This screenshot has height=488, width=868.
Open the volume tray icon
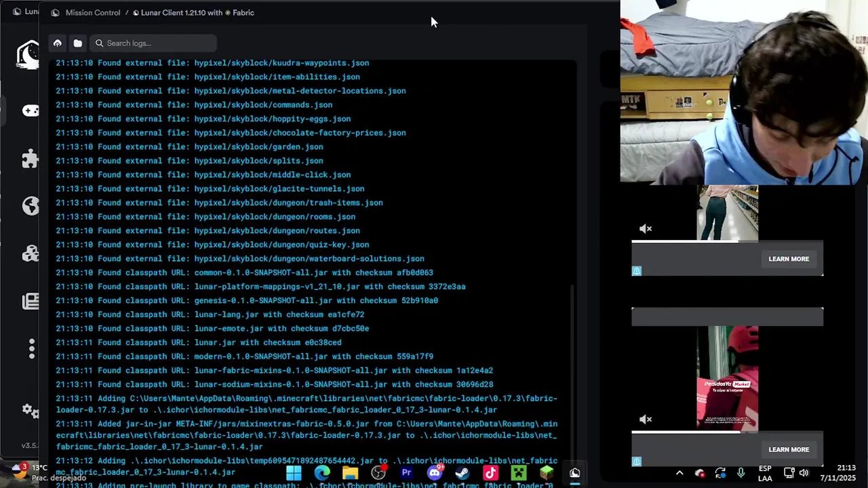(x=804, y=473)
